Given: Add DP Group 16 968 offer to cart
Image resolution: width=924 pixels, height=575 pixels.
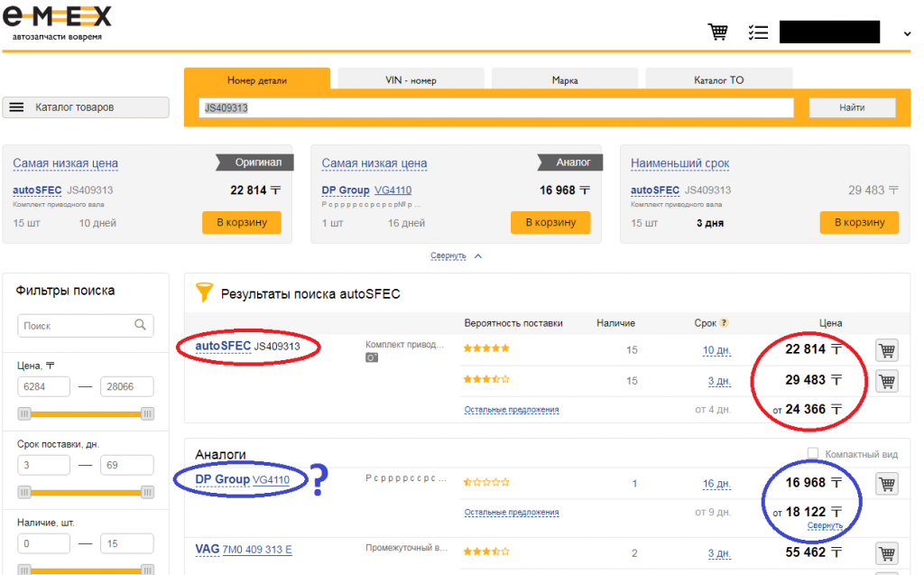Looking at the screenshot, I should [886, 484].
